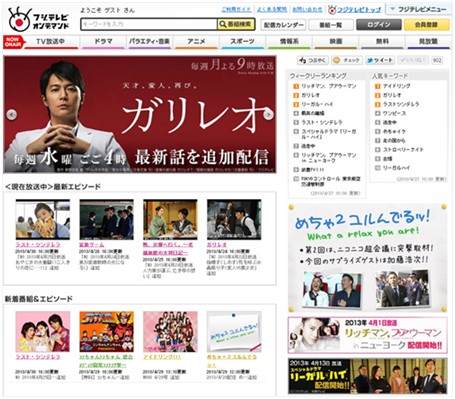The image size is (455, 399).
Task: Click the チェック social button
Action: [x=347, y=60]
